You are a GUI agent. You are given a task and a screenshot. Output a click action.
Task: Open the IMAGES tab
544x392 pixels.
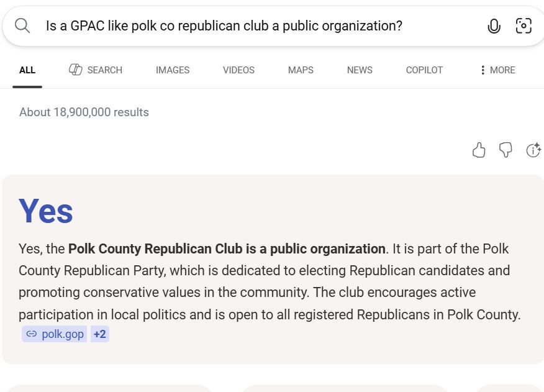pyautogui.click(x=173, y=70)
